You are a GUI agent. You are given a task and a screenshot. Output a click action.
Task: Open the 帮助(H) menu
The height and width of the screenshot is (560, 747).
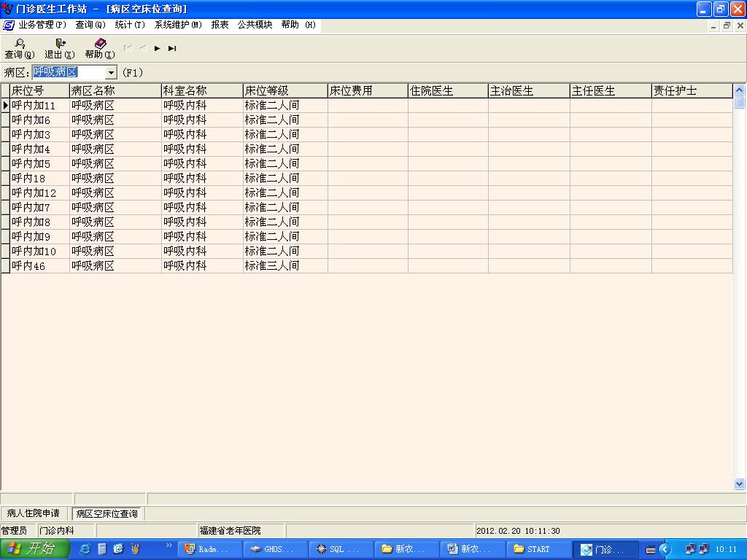tap(298, 25)
